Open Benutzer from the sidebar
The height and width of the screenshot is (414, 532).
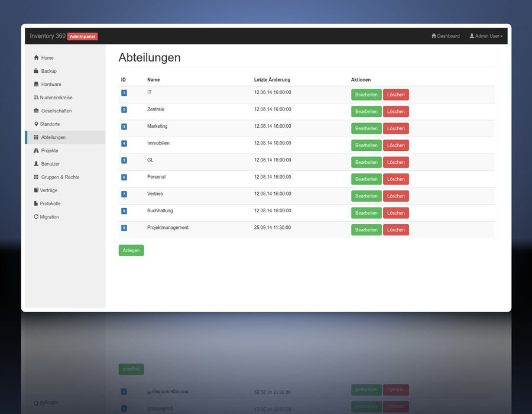click(x=65, y=164)
